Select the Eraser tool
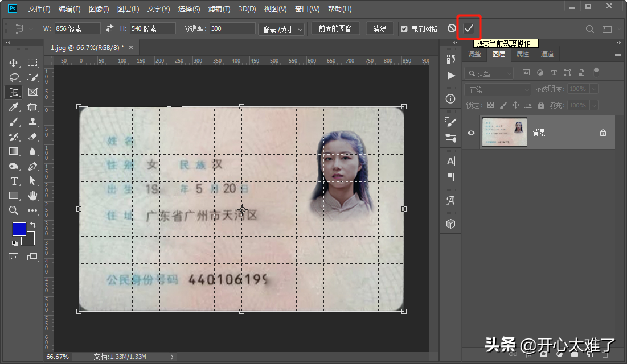Image resolution: width=627 pixels, height=364 pixels. coord(32,136)
